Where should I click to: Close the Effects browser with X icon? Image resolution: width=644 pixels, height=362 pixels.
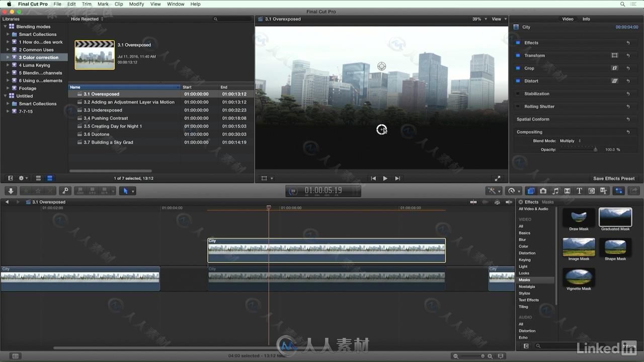[521, 202]
